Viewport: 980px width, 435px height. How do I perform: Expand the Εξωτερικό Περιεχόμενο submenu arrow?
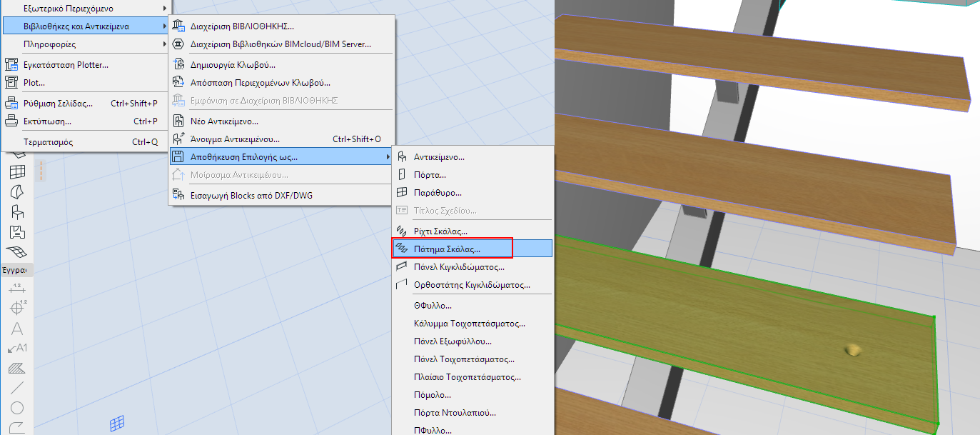click(165, 9)
